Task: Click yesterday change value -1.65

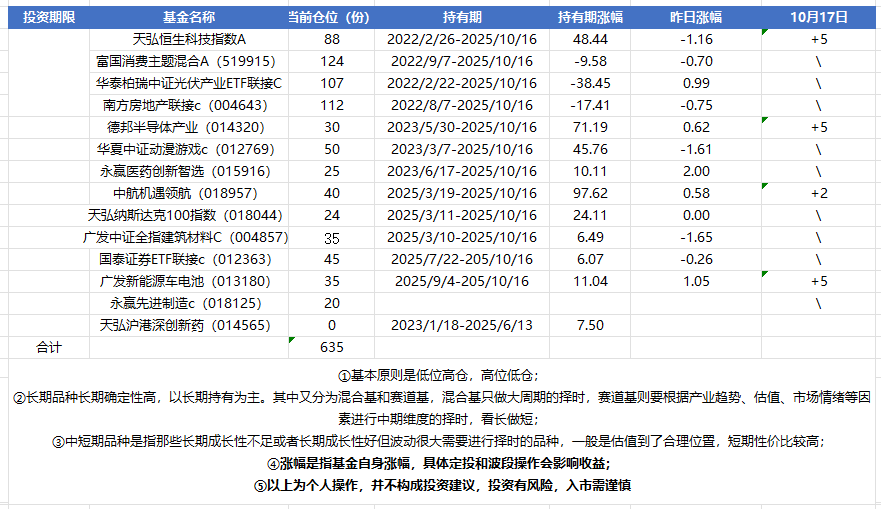Action: pyautogui.click(x=696, y=237)
